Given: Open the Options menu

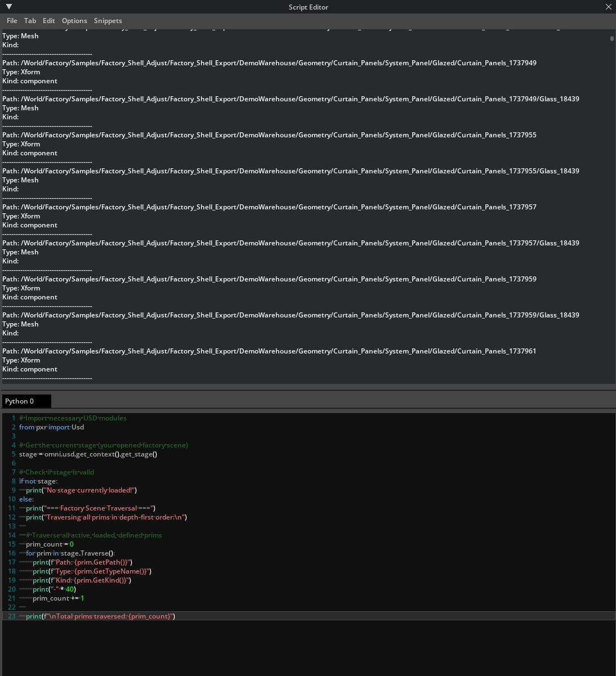Looking at the screenshot, I should point(74,21).
